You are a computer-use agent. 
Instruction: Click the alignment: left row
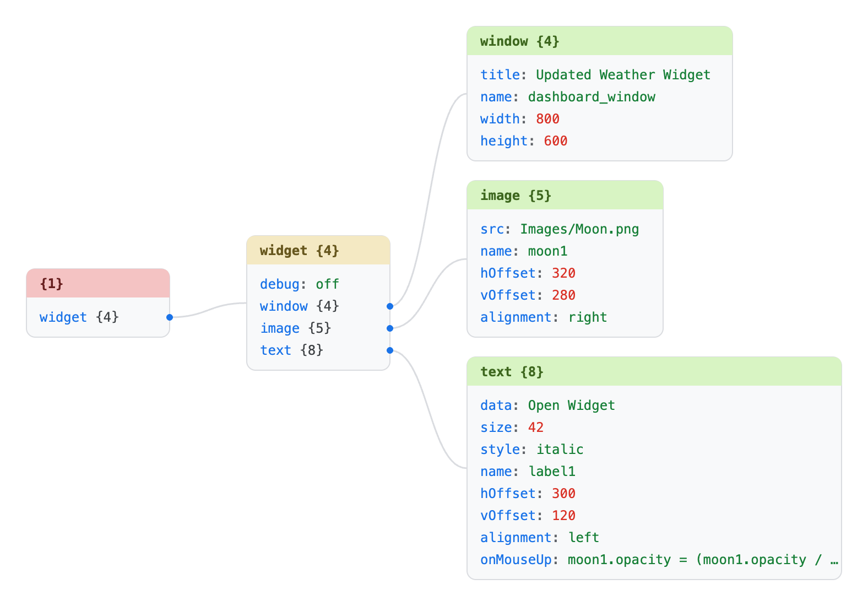point(654,538)
